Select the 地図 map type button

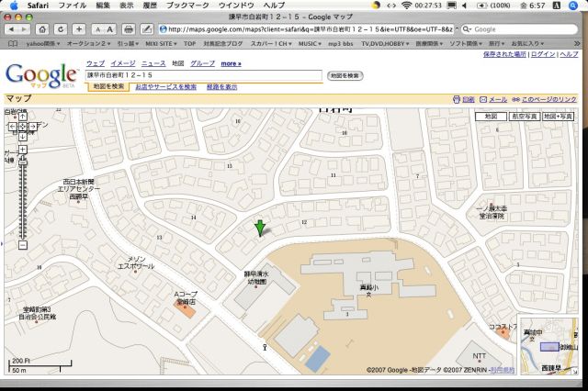(x=492, y=117)
